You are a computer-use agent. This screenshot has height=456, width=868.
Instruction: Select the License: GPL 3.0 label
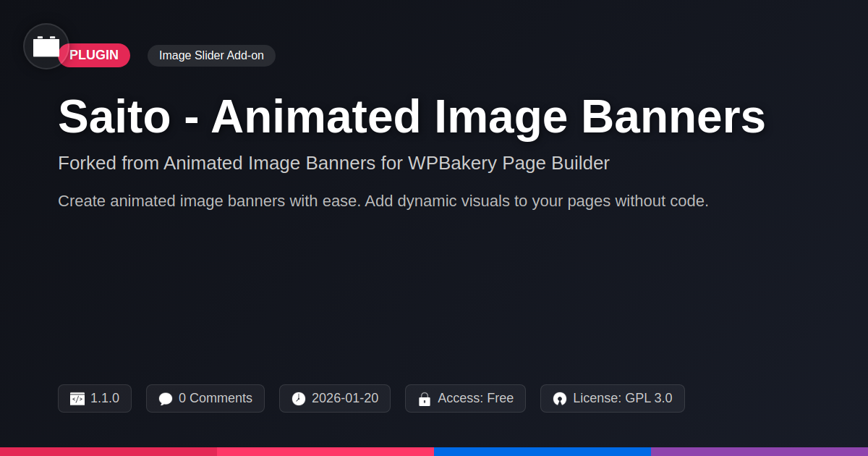tap(623, 398)
